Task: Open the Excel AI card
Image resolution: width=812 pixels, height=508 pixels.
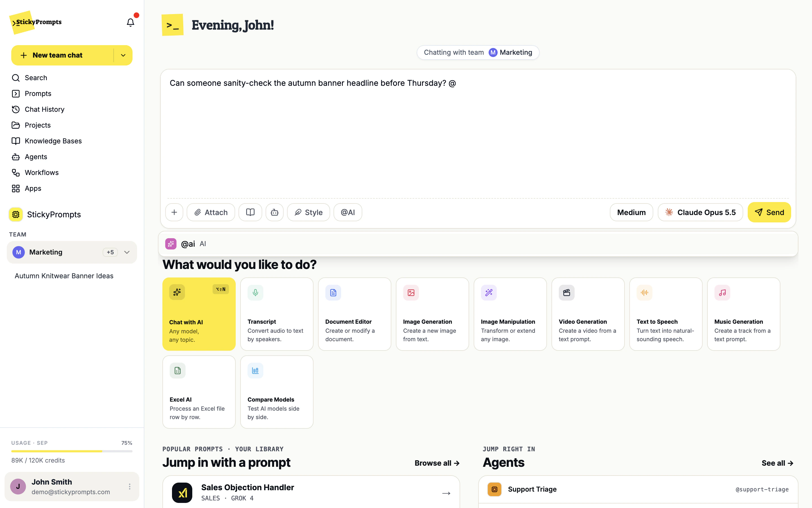Action: (199, 392)
